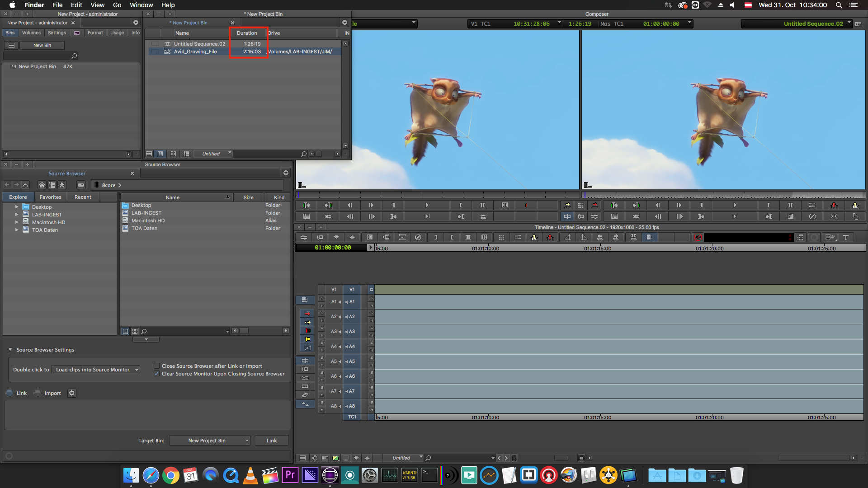Click New Bin button
This screenshot has width=868, height=488.
42,46
